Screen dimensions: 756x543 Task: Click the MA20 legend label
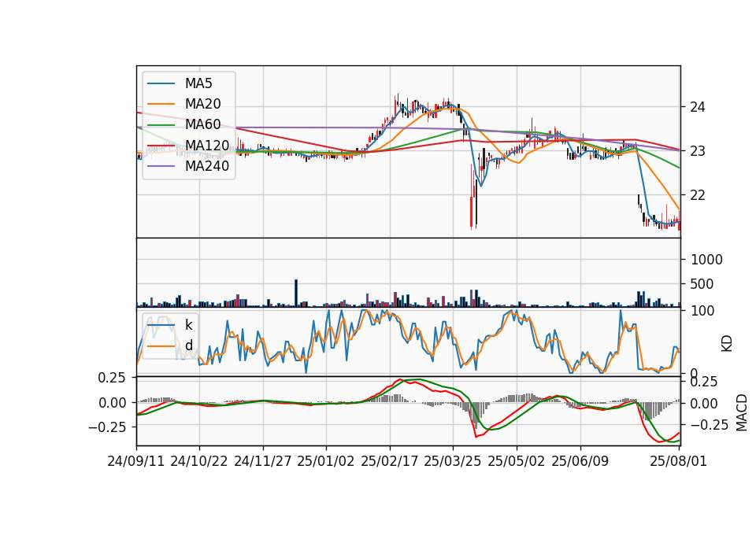coord(202,104)
